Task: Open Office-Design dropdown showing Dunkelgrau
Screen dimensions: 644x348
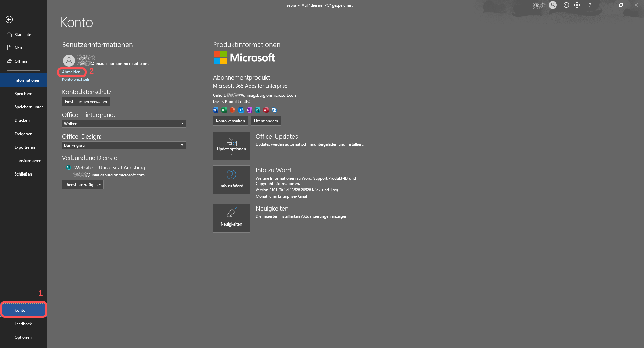Action: point(124,145)
